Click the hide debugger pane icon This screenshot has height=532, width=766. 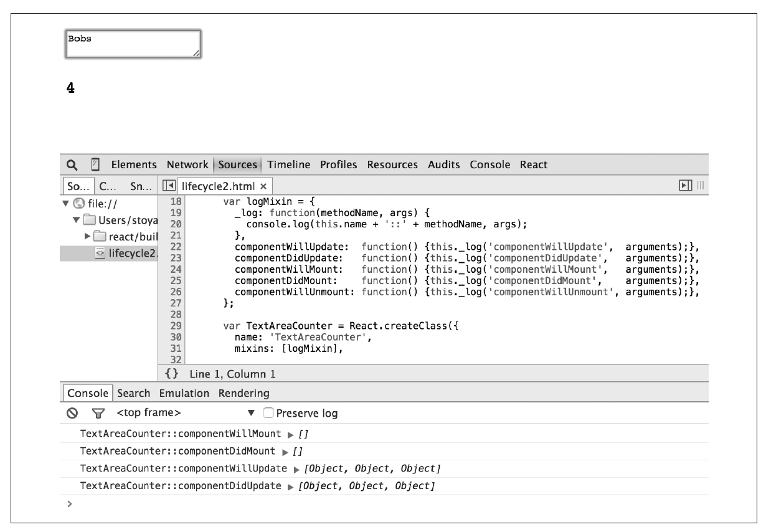pyautogui.click(x=685, y=186)
